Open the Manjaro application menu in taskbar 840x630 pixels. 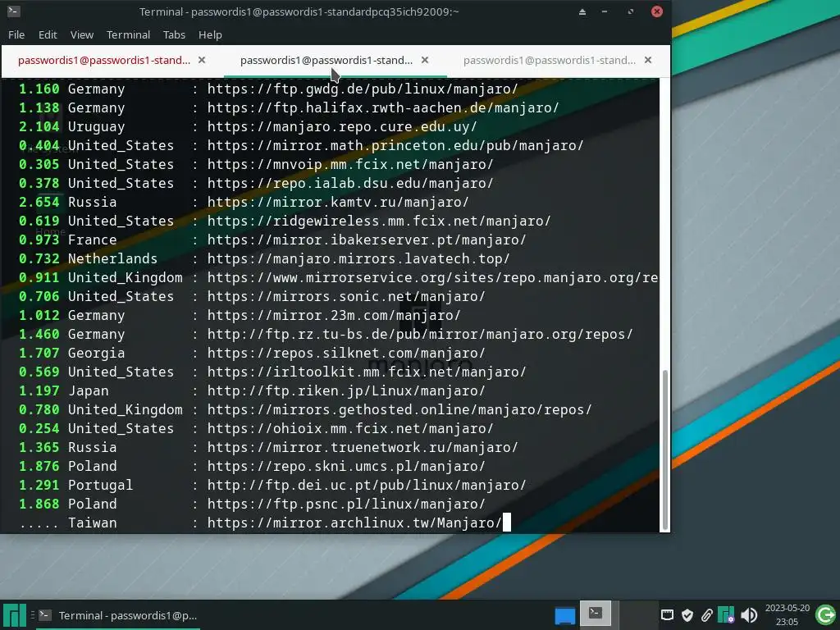pos(15,615)
